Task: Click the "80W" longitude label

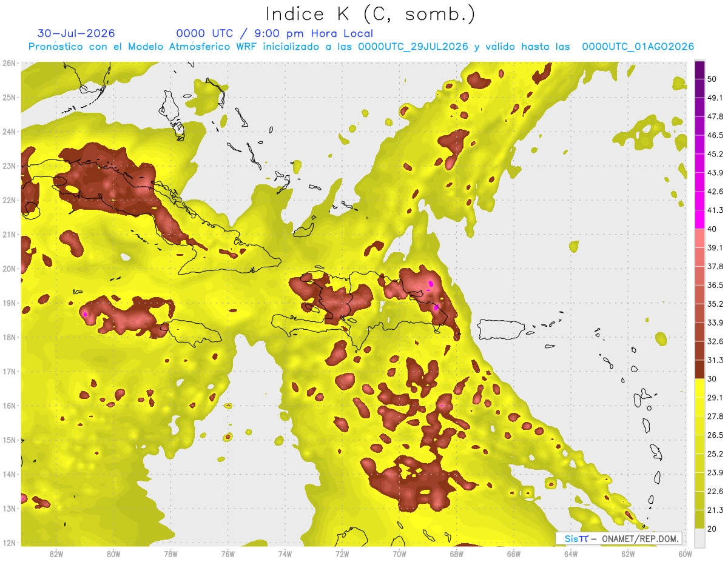Action: [x=113, y=554]
